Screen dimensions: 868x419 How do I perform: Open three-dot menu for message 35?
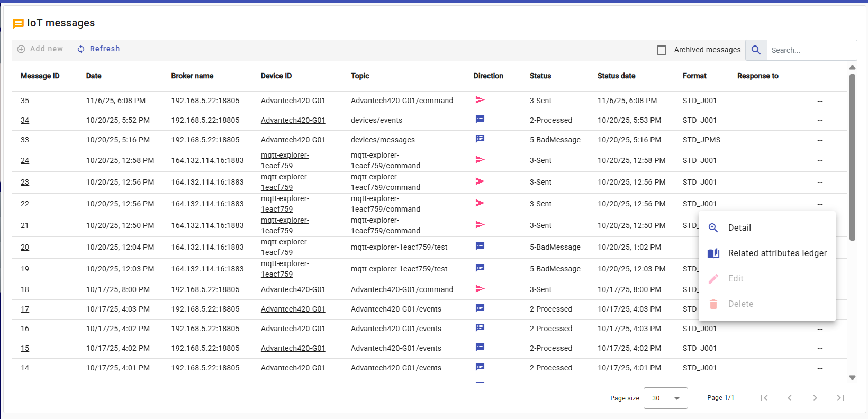click(x=820, y=101)
